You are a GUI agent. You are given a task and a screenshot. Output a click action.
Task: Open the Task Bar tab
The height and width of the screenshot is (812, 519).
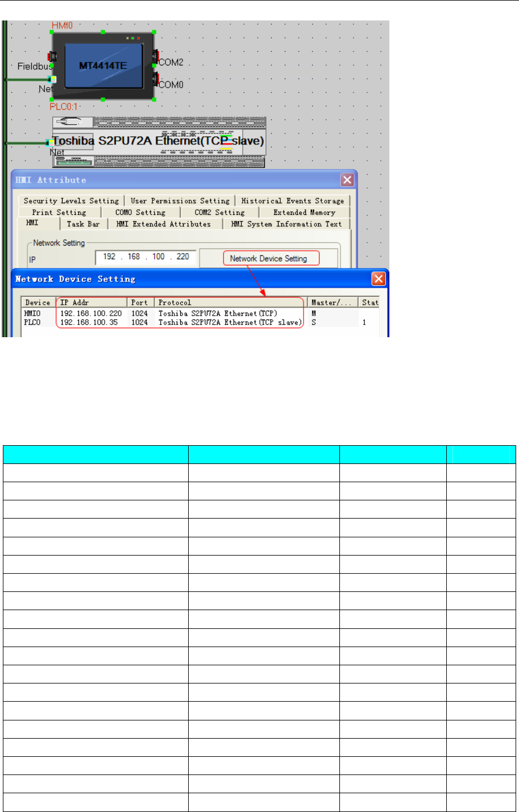click(83, 224)
